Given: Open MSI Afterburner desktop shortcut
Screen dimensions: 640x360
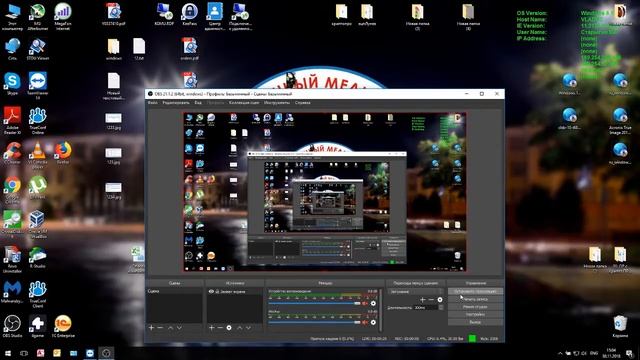Looking at the screenshot, I should 38,16.
